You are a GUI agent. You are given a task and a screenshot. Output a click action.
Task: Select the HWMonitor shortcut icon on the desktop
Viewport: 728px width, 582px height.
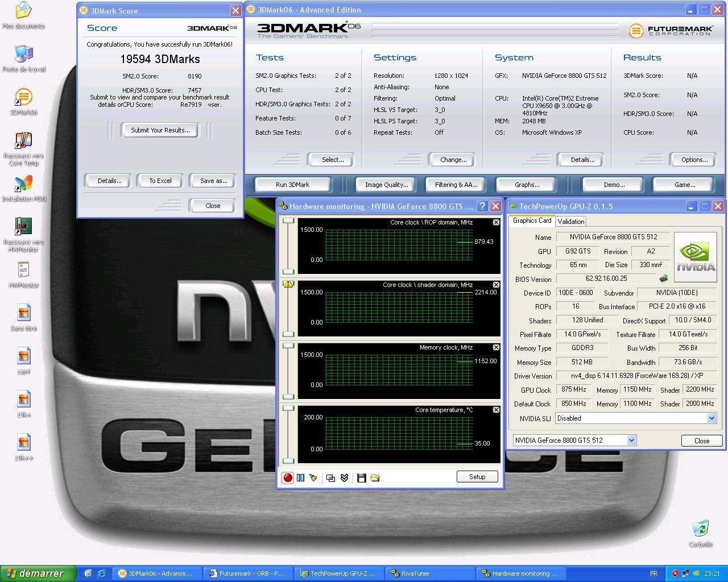tap(23, 235)
